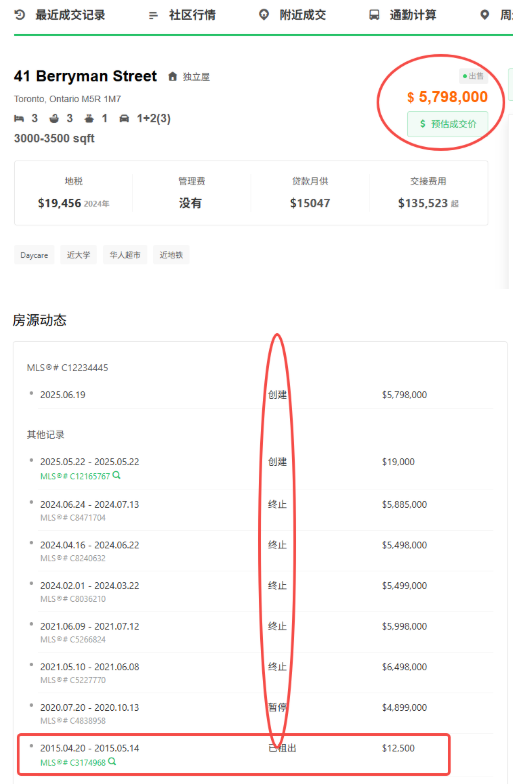Switch to the 社区行情 tab
The height and width of the screenshot is (784, 514).
pyautogui.click(x=182, y=15)
